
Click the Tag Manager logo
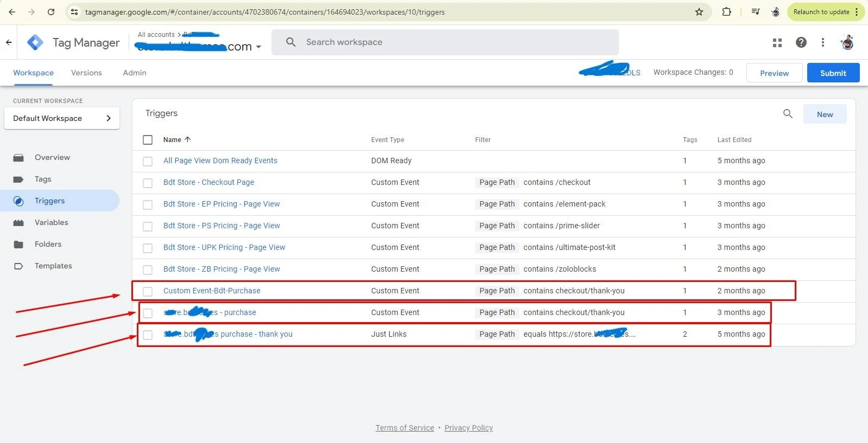[35, 42]
